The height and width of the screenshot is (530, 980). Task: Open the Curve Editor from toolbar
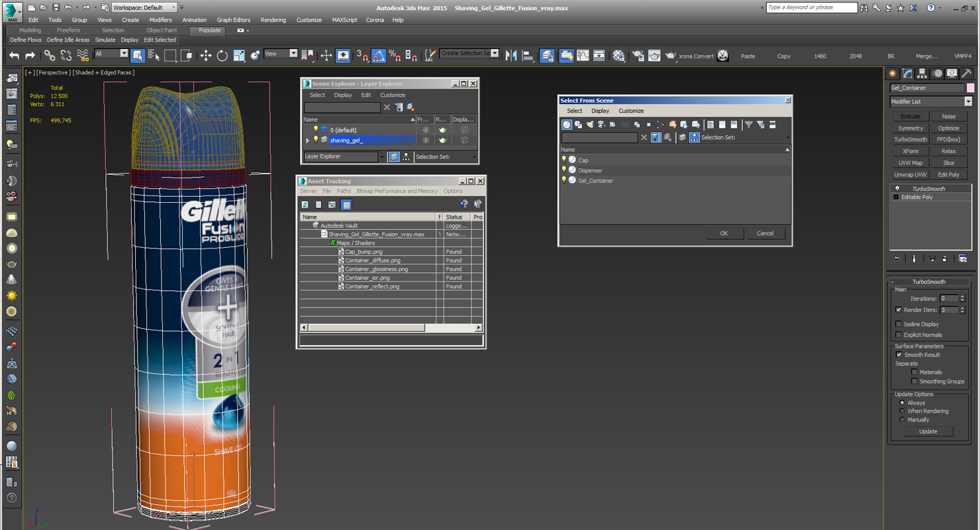pyautogui.click(x=583, y=56)
